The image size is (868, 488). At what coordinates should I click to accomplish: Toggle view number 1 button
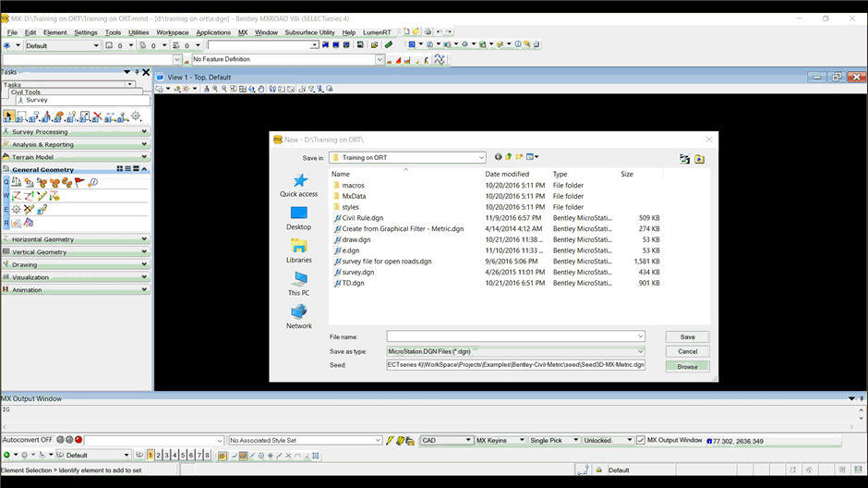151,456
